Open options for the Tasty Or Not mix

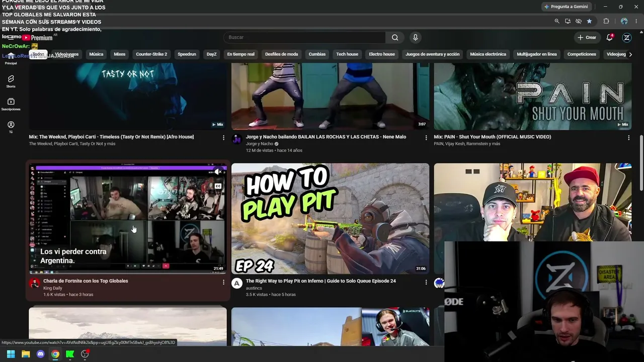click(x=223, y=137)
